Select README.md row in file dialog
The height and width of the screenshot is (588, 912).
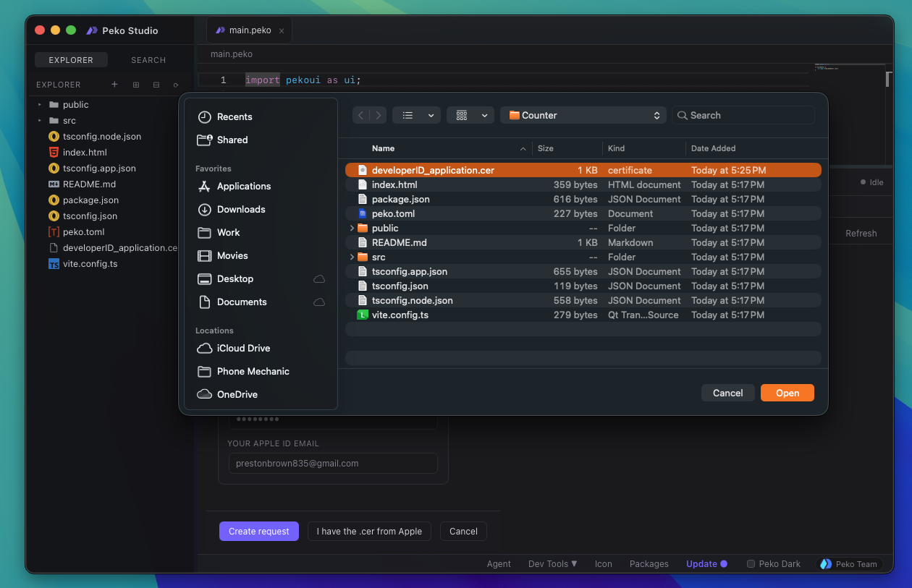pyautogui.click(x=583, y=242)
